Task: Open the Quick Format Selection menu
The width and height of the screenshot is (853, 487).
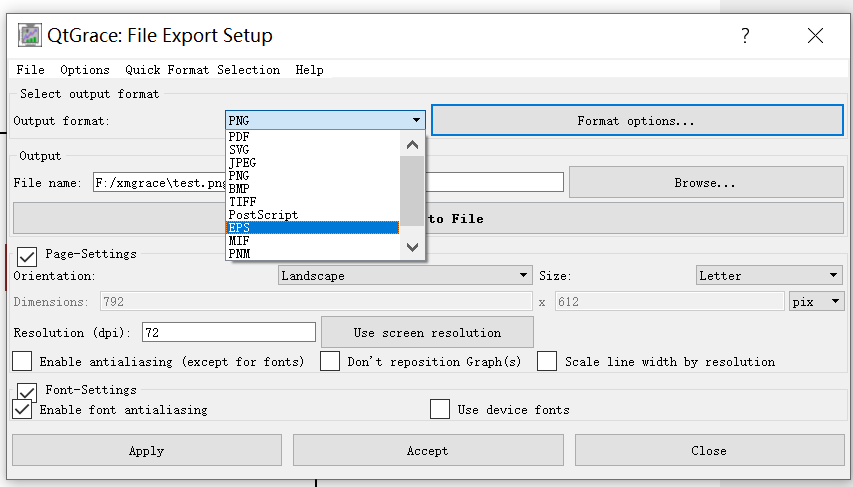Action: [x=202, y=70]
